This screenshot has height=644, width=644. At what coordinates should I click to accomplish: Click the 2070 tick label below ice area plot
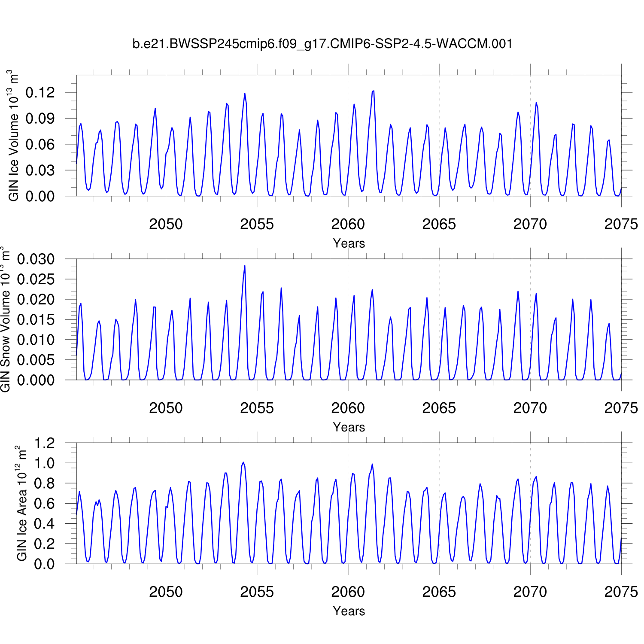530,592
